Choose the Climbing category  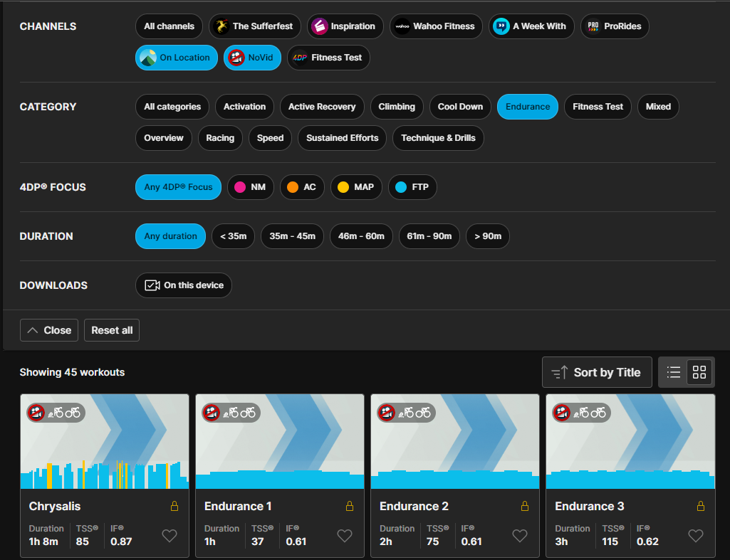click(x=397, y=107)
